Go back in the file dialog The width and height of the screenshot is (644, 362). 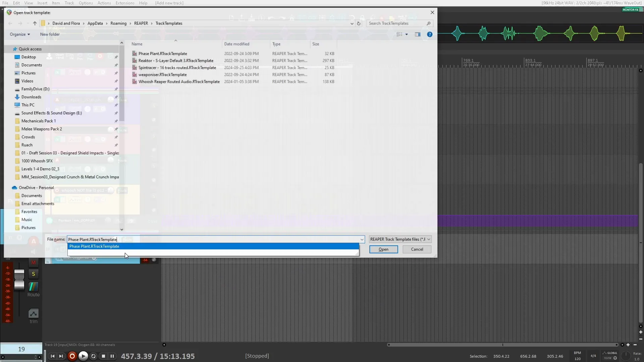pos(10,23)
